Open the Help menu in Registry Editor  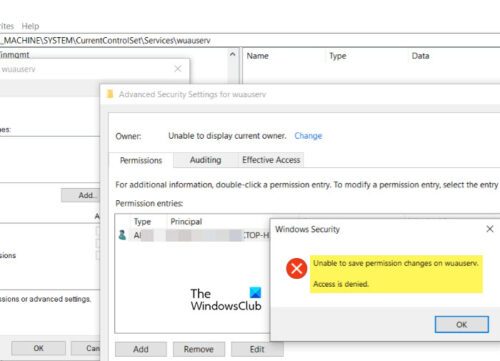(30, 26)
